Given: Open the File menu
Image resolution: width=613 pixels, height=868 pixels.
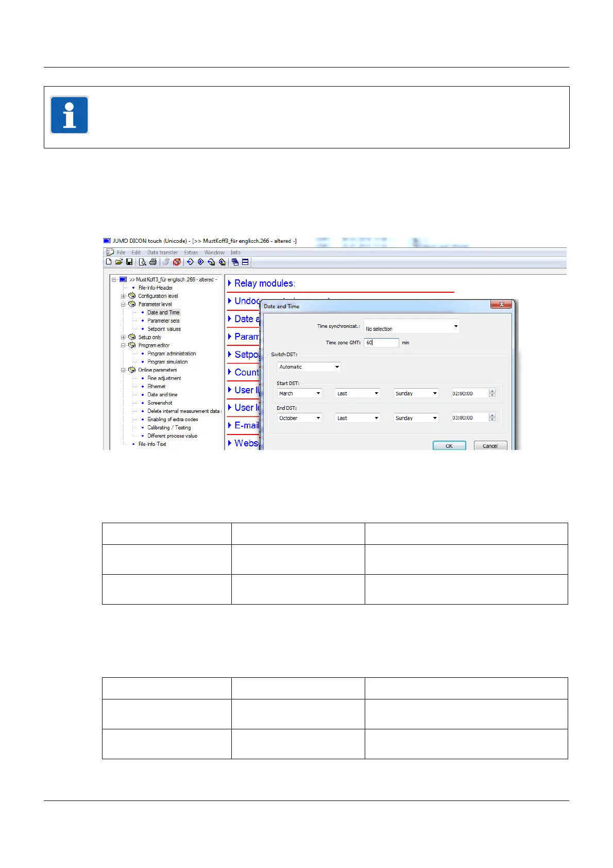Looking at the screenshot, I should click(x=121, y=253).
